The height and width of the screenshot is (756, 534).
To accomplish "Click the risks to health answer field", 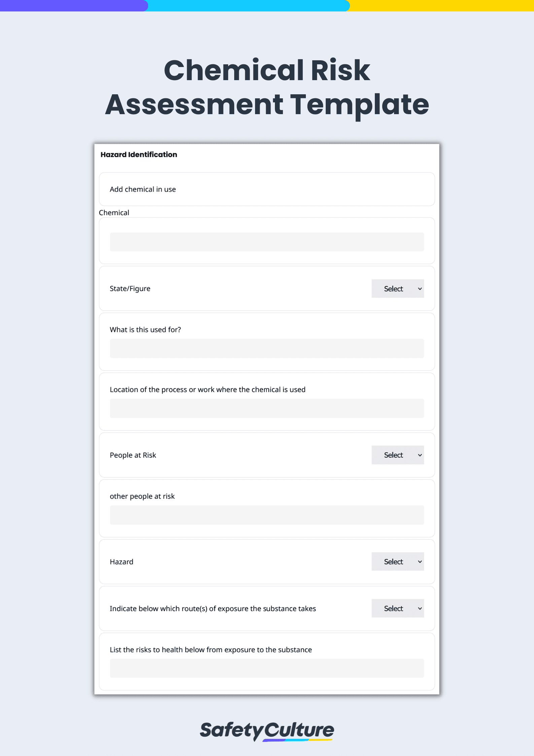I will (x=266, y=668).
